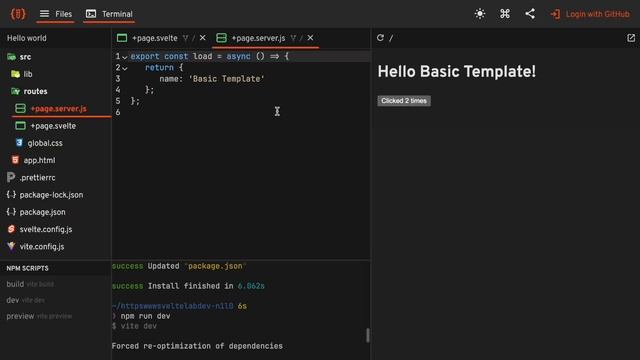
Task: Open the command palette icon
Action: 505,14
